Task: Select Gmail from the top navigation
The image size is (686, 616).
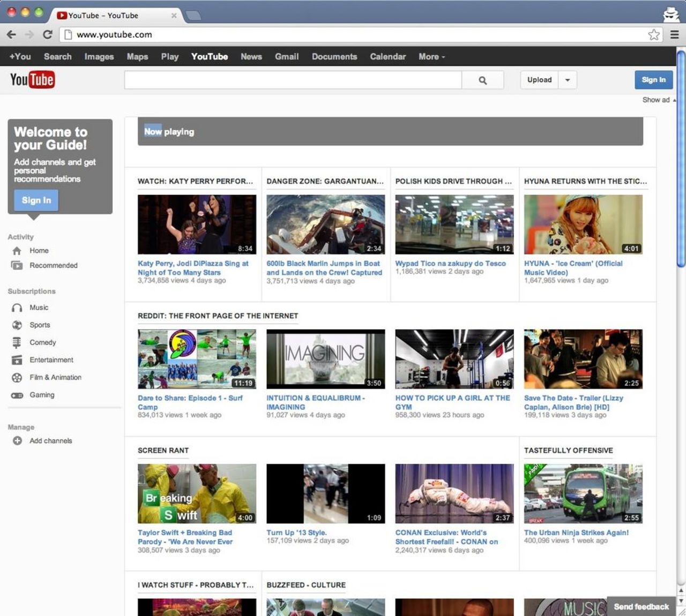Action: pyautogui.click(x=287, y=56)
